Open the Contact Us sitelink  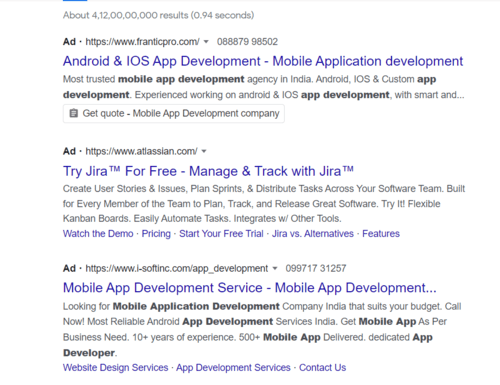[322, 368]
